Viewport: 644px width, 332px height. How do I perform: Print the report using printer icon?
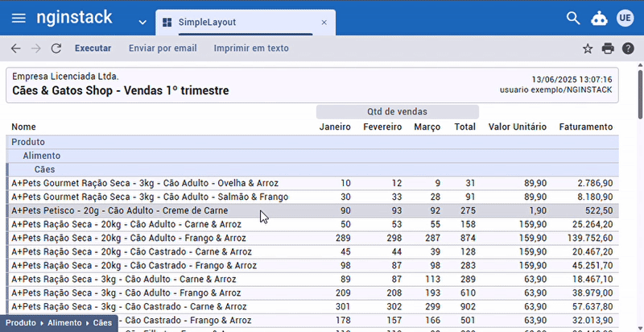coord(608,48)
